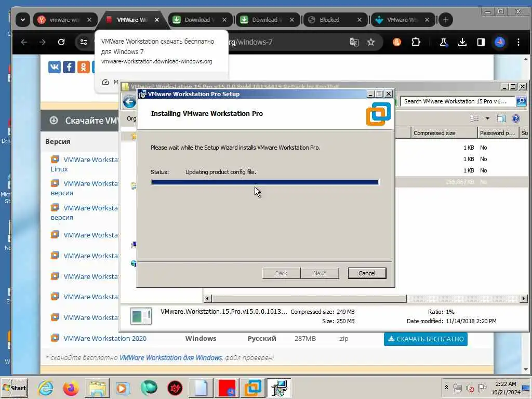The width and height of the screenshot is (532, 399).
Task: Click the page scrollbar down arrow
Action: click(526, 369)
